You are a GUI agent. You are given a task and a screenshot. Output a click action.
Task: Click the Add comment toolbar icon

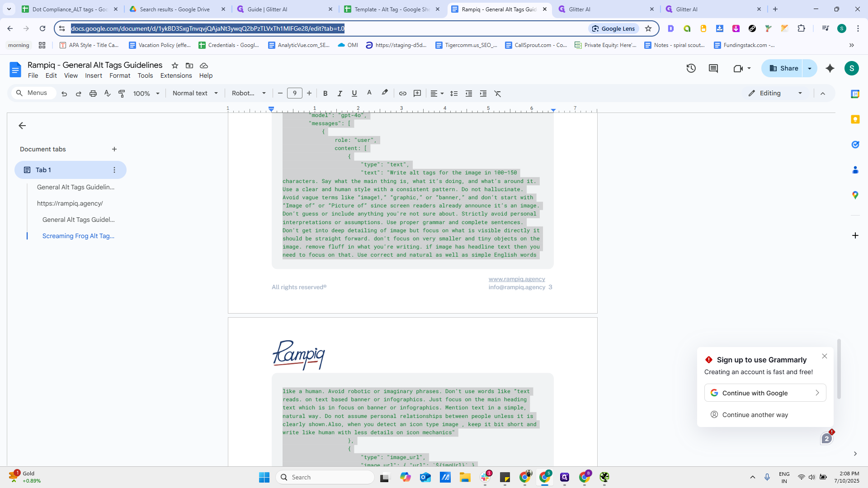click(417, 94)
